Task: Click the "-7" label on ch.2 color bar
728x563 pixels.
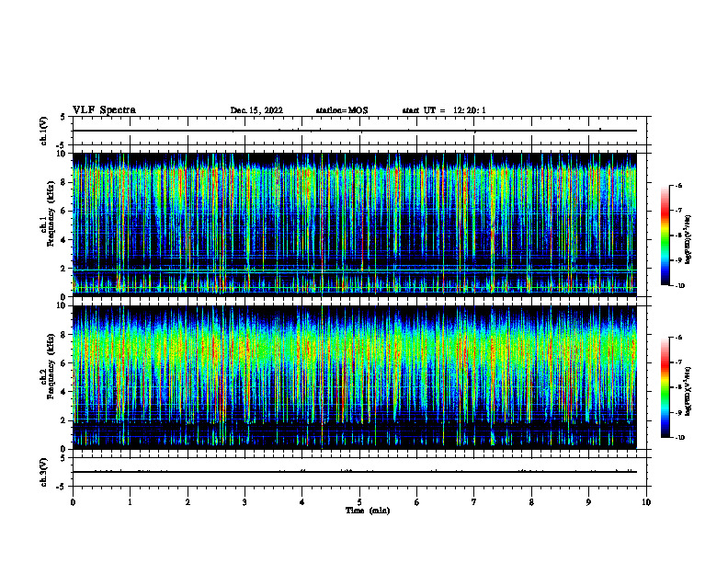Action: click(x=679, y=362)
